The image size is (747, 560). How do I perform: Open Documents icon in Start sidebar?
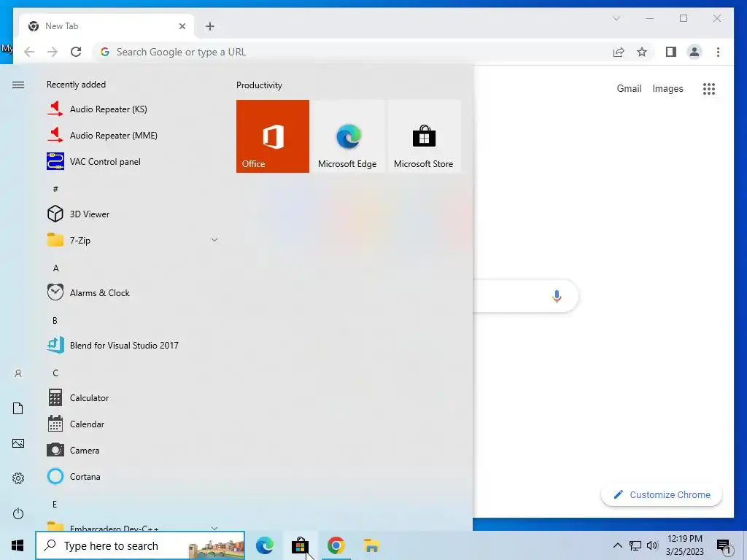point(18,408)
